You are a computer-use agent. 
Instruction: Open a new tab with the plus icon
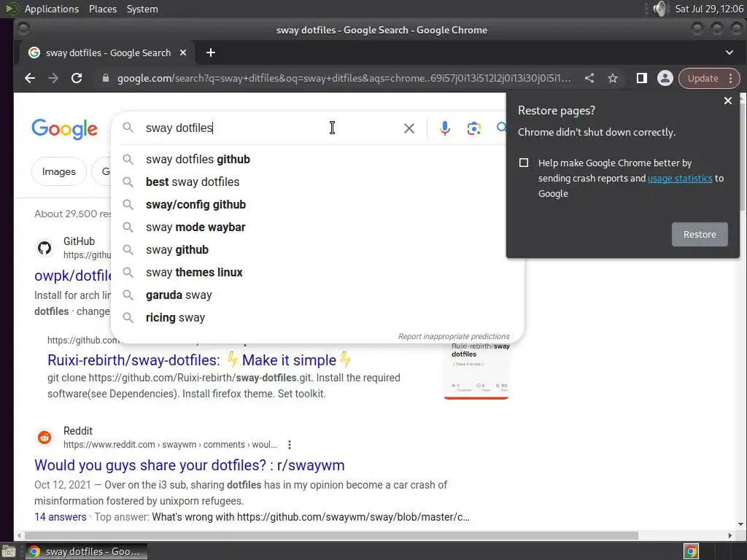click(211, 52)
